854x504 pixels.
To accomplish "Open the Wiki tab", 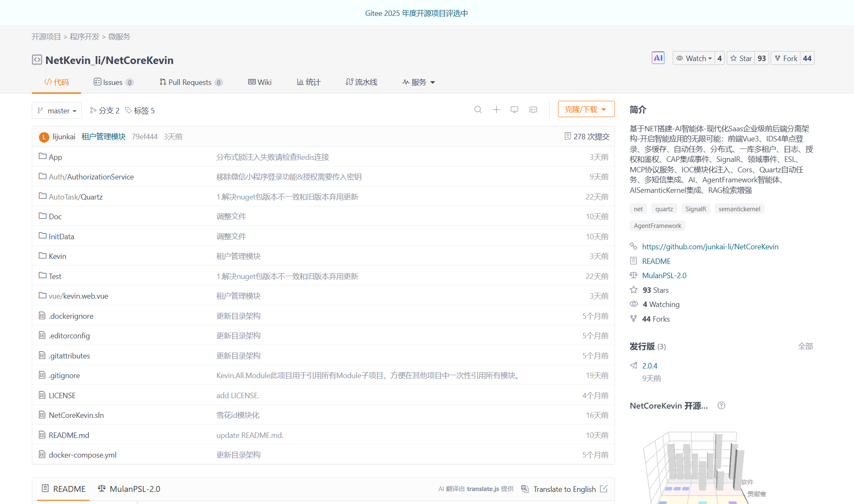I will (x=260, y=82).
